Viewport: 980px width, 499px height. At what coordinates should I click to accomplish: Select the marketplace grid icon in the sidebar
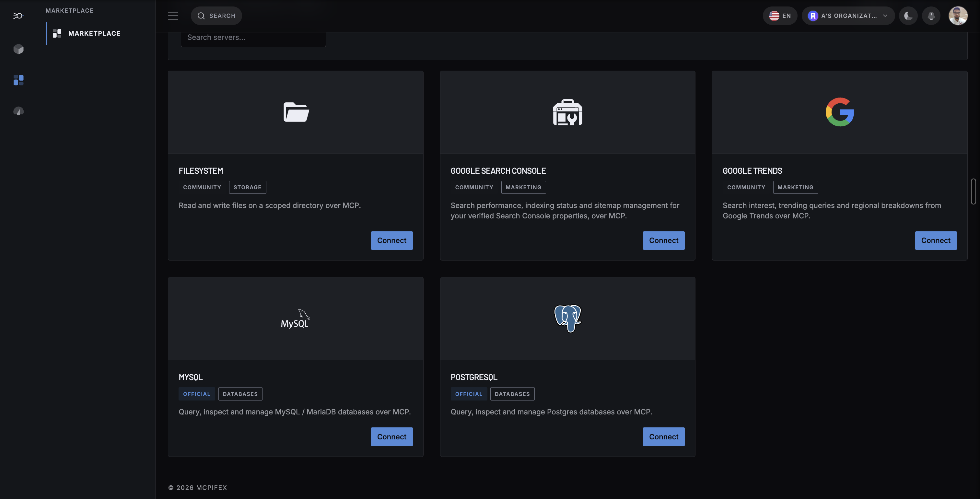point(18,80)
